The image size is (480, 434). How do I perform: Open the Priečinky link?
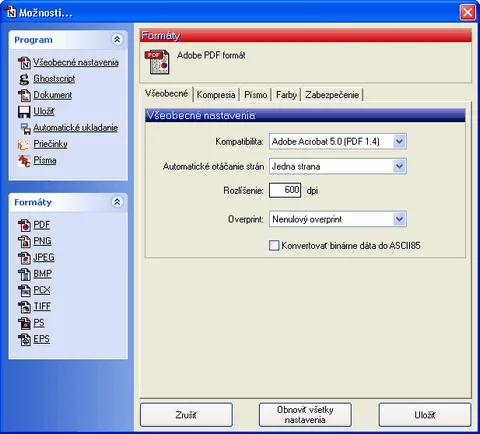[x=50, y=144]
